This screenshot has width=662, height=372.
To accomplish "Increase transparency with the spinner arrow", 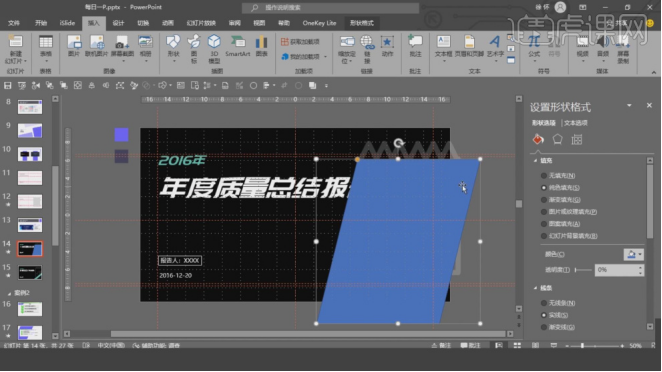I will [x=640, y=267].
